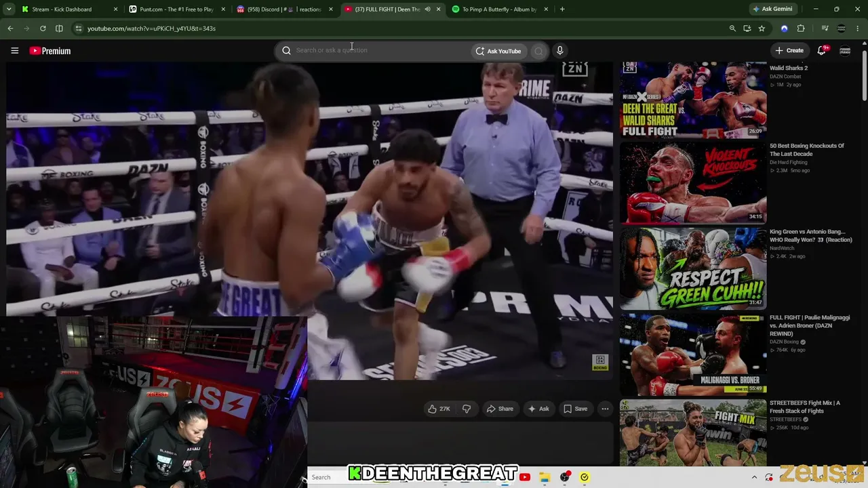
Task: Click the Create button
Action: point(790,51)
